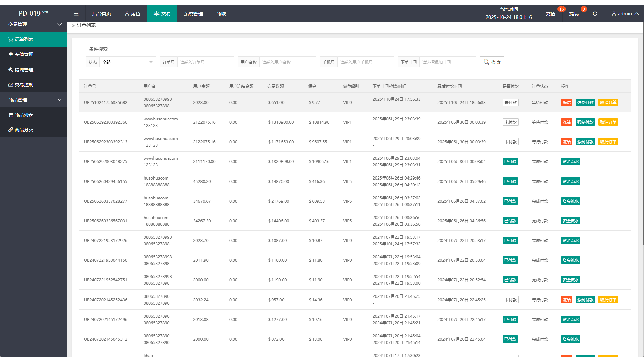Switch to the 系统管理 top menu

coord(193,14)
